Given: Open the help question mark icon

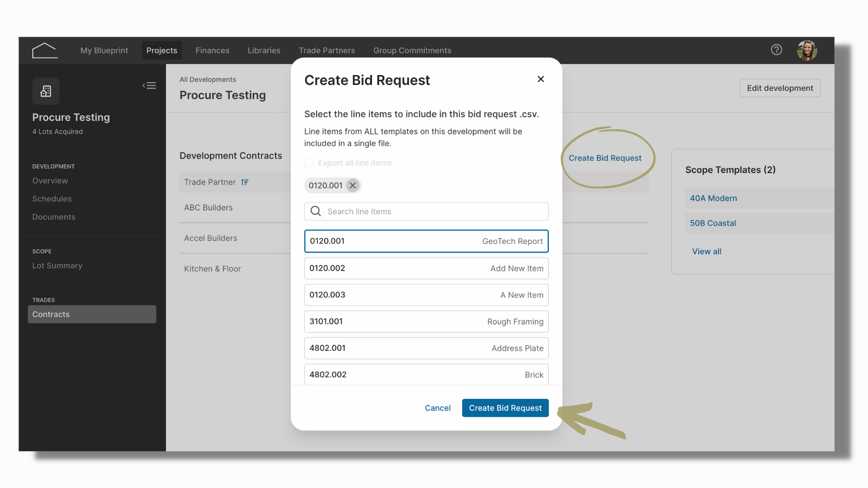Looking at the screenshot, I should tap(776, 50).
